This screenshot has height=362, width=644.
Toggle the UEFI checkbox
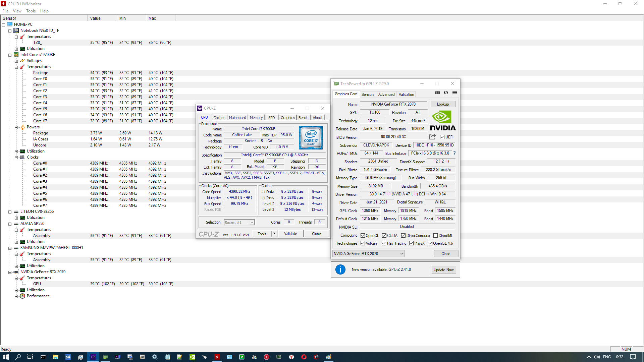(442, 137)
